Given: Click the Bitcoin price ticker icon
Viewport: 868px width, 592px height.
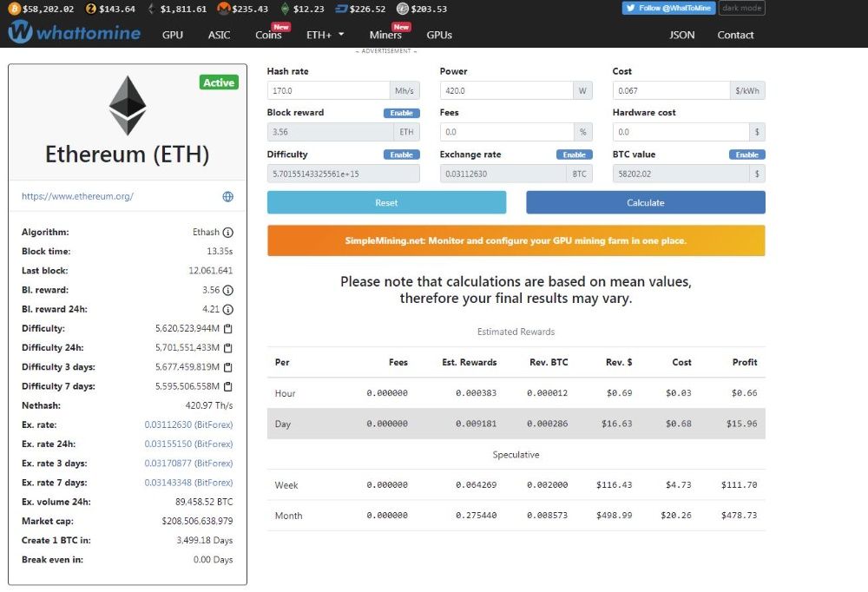Looking at the screenshot, I should click(x=15, y=9).
